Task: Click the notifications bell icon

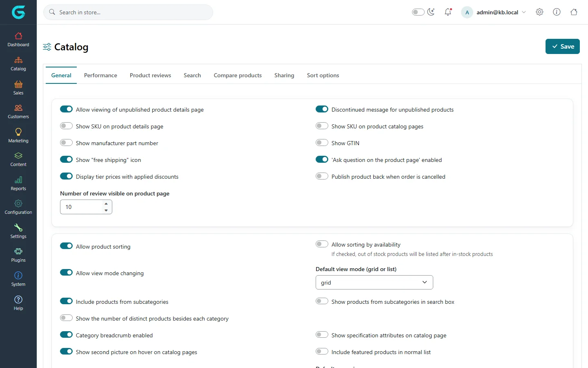Action: click(x=448, y=12)
